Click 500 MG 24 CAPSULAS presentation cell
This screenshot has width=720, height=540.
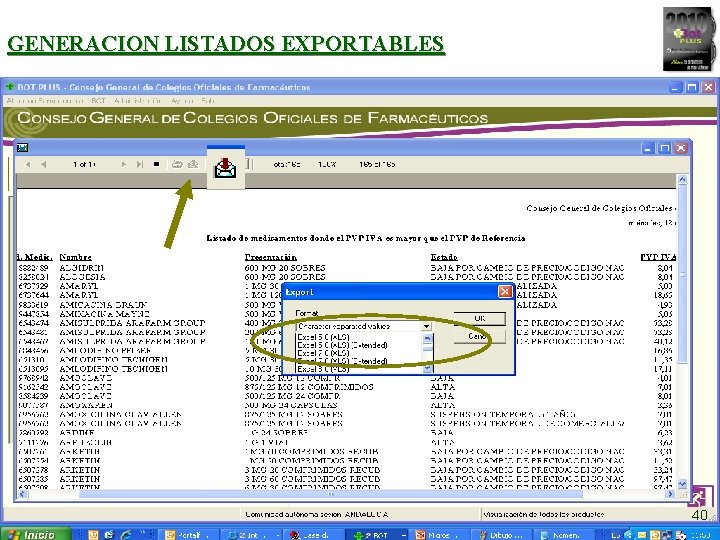tap(291, 405)
